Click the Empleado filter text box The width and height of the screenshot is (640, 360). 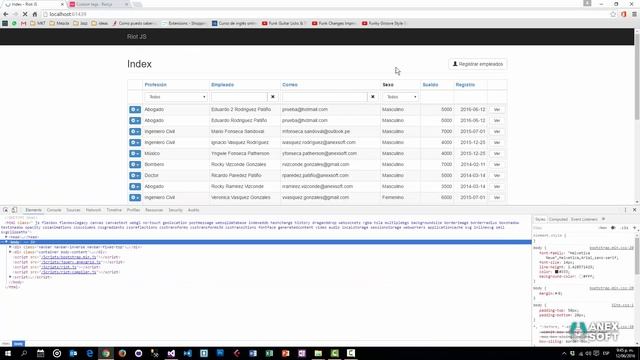point(239,97)
